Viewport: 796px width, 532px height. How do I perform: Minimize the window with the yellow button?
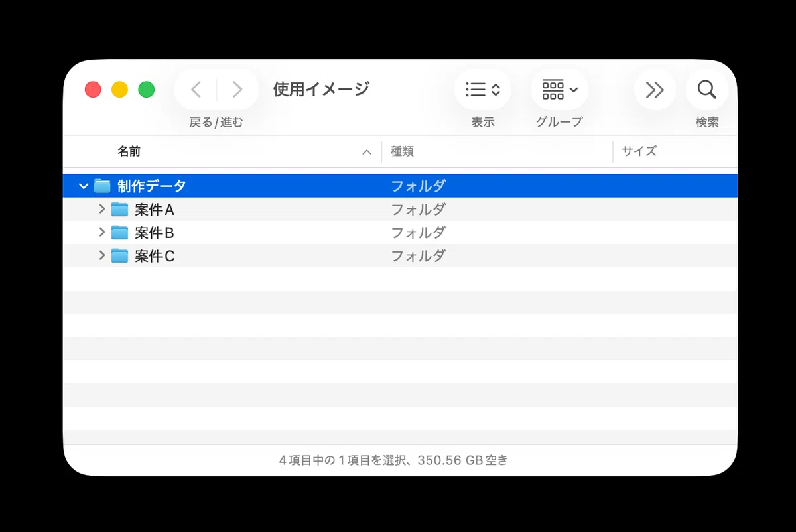click(119, 90)
